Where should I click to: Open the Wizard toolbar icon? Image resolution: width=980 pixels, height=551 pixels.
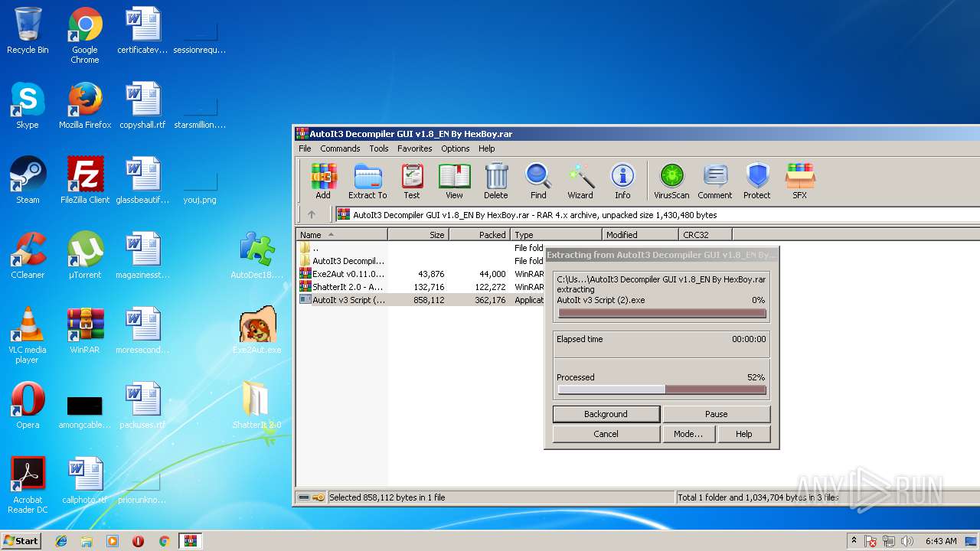click(x=580, y=181)
